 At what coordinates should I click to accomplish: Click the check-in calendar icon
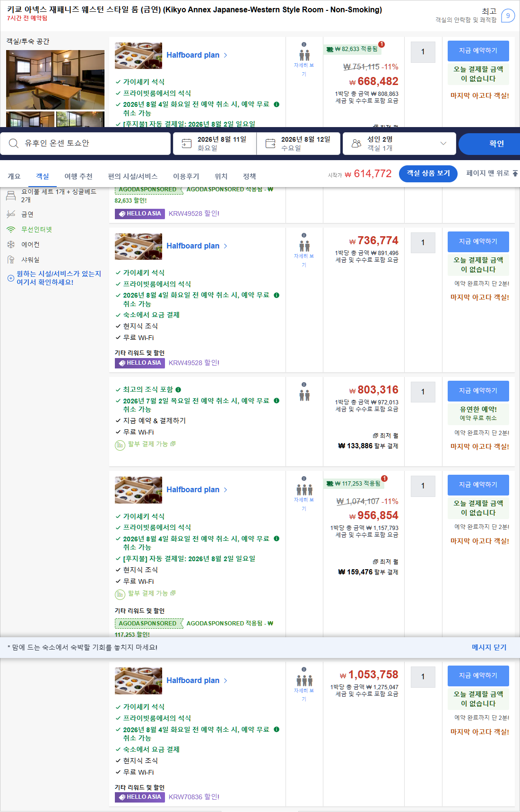[x=187, y=143]
